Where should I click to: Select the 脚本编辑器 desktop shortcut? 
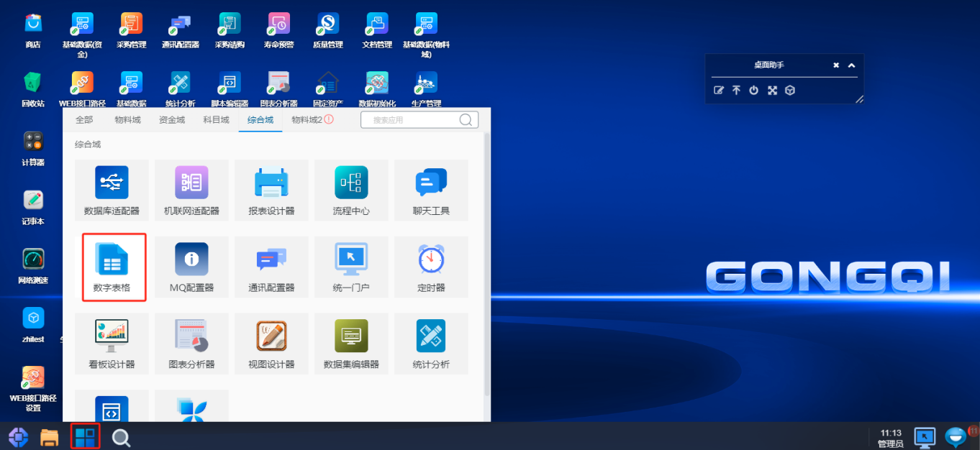pyautogui.click(x=230, y=89)
